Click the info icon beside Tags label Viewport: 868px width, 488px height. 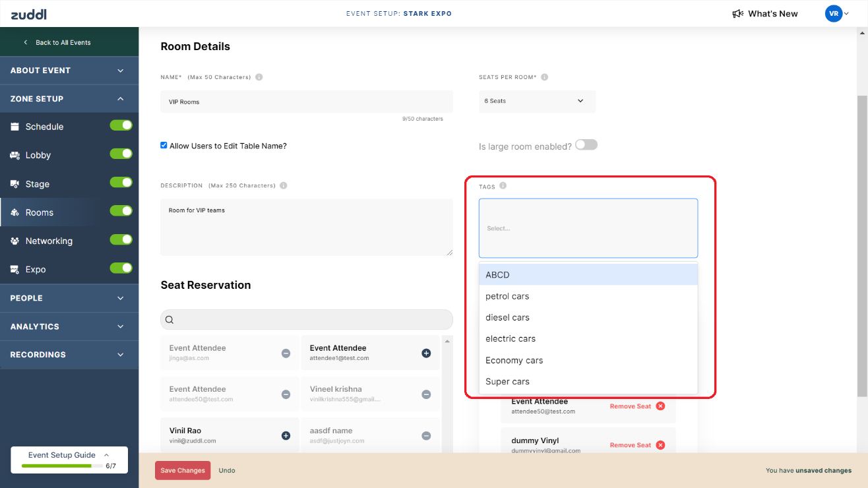503,186
